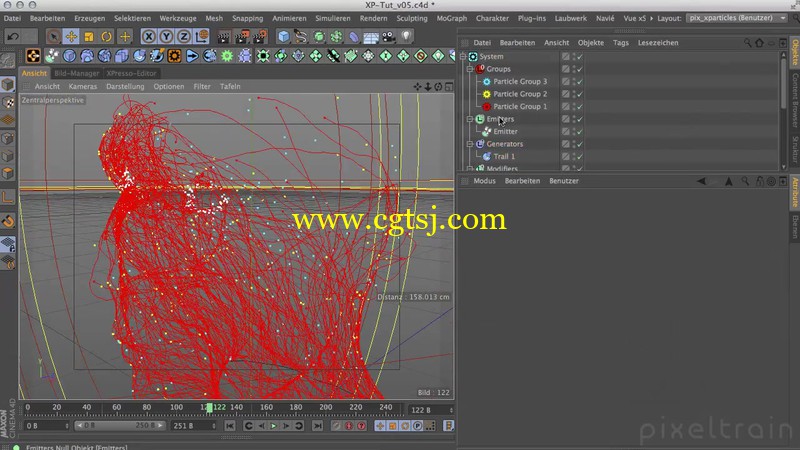The width and height of the screenshot is (800, 450).
Task: Activate the Scale tool
Action: tap(89, 37)
